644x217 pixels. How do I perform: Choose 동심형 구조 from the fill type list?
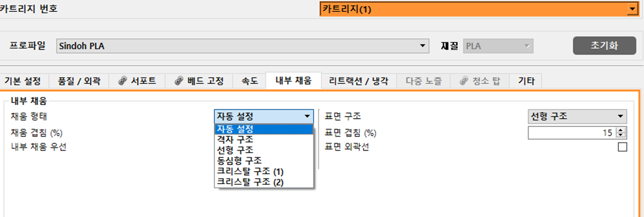point(264,160)
